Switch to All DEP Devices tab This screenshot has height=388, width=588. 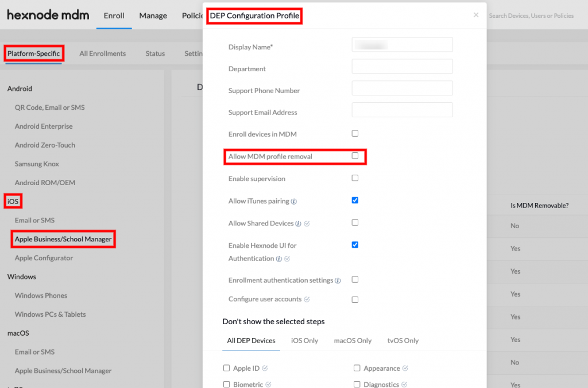click(x=251, y=341)
